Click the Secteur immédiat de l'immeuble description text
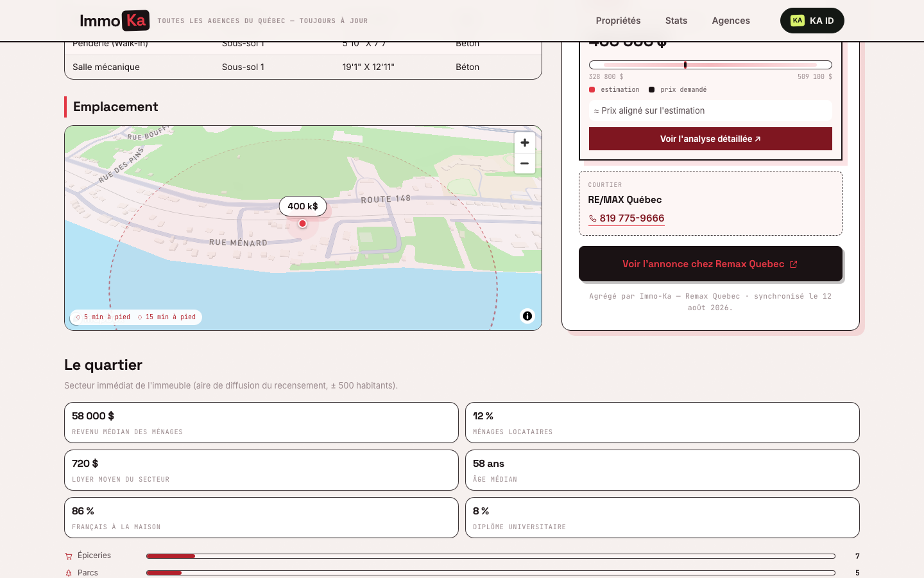 point(231,385)
